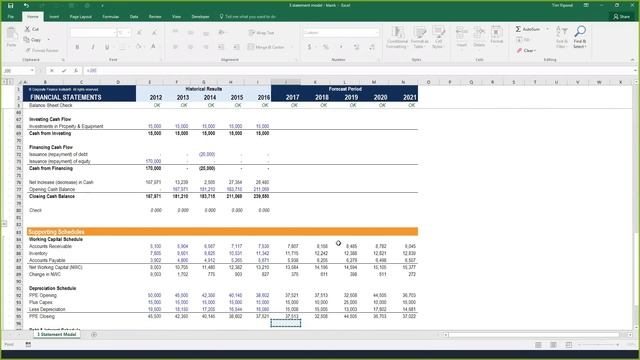Open Sort & Filter menu

point(562,38)
